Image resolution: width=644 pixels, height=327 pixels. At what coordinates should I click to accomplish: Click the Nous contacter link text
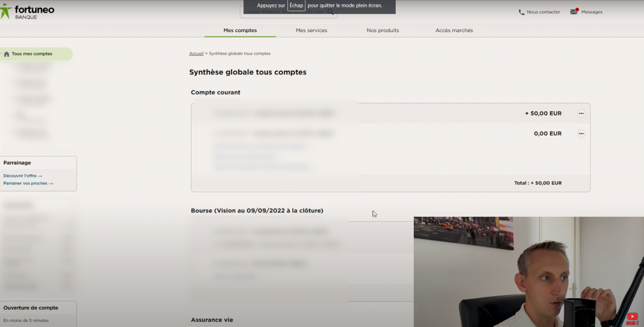point(543,12)
